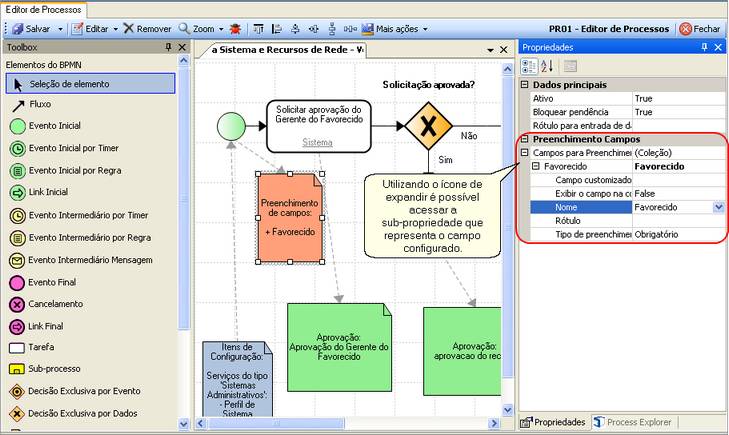Click the align top icon in toolbar
The height and width of the screenshot is (435, 729).
tap(258, 29)
